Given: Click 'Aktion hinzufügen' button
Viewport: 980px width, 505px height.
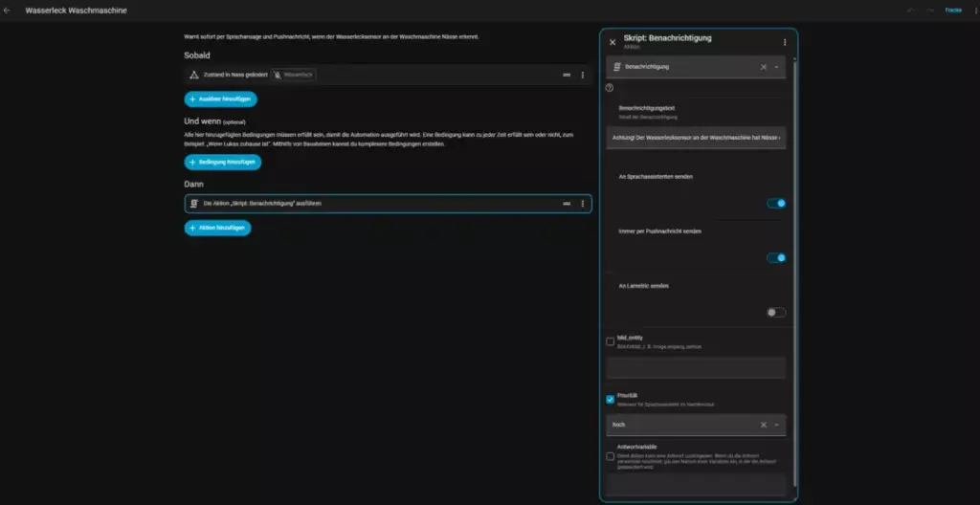Looking at the screenshot, I should tap(217, 229).
